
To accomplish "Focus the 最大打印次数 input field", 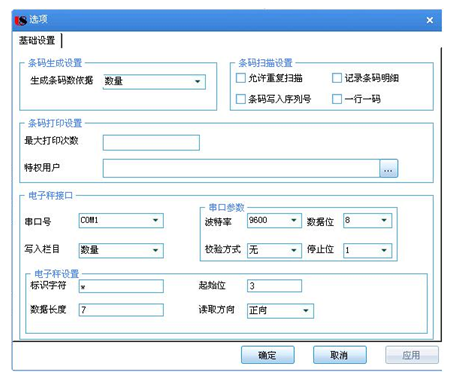I will click(x=151, y=143).
